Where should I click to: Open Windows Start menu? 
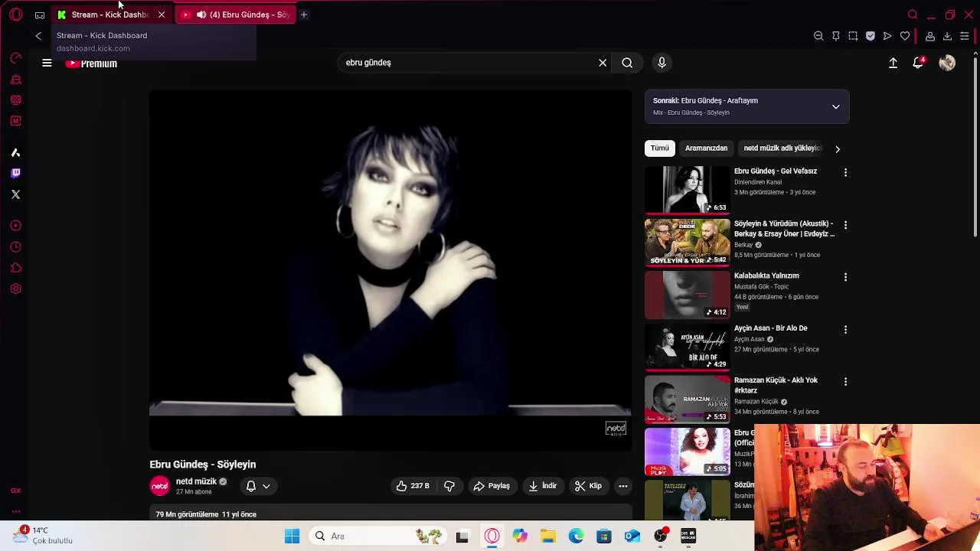pos(292,536)
